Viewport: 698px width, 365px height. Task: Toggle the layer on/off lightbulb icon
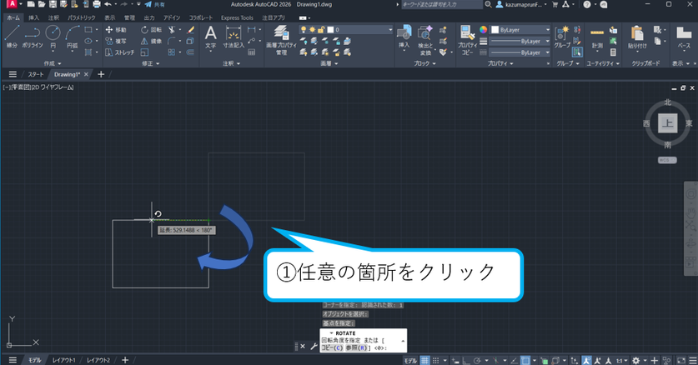(x=303, y=29)
